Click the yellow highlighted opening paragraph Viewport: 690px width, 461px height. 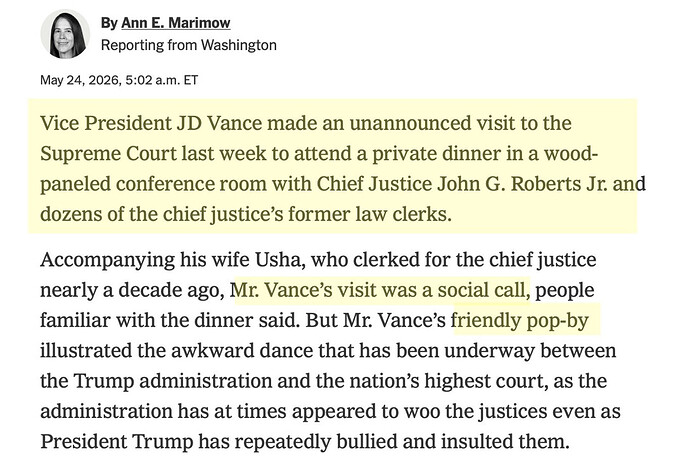(333, 166)
